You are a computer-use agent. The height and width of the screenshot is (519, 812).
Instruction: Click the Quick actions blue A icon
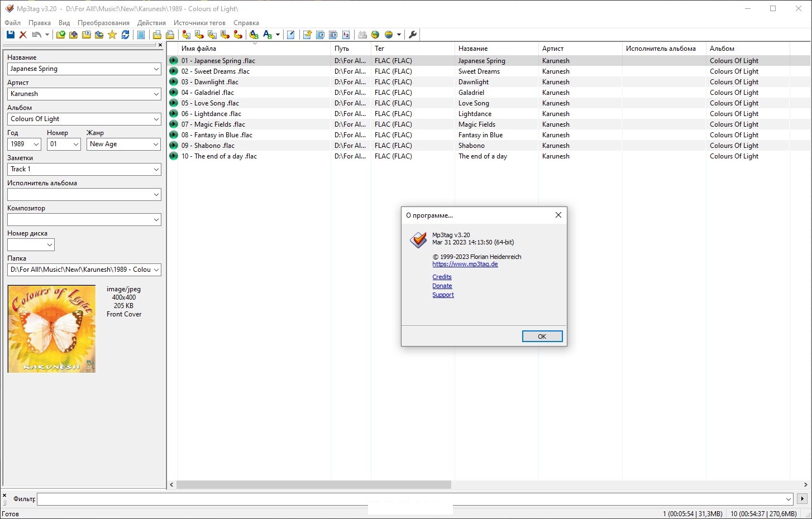tap(268, 35)
